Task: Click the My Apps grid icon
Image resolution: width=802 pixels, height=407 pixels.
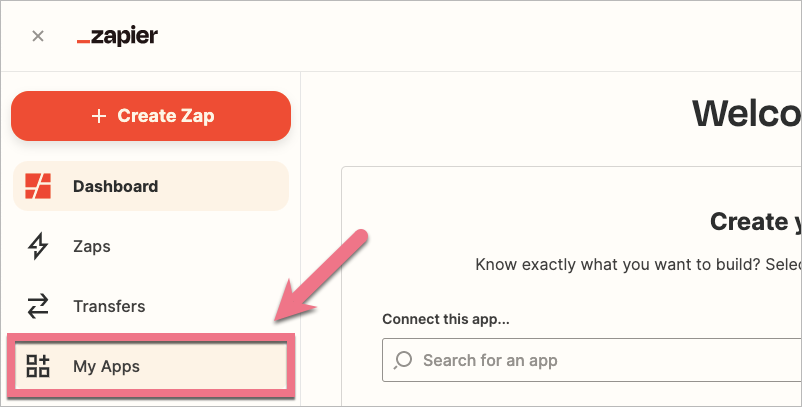Action: click(x=38, y=366)
